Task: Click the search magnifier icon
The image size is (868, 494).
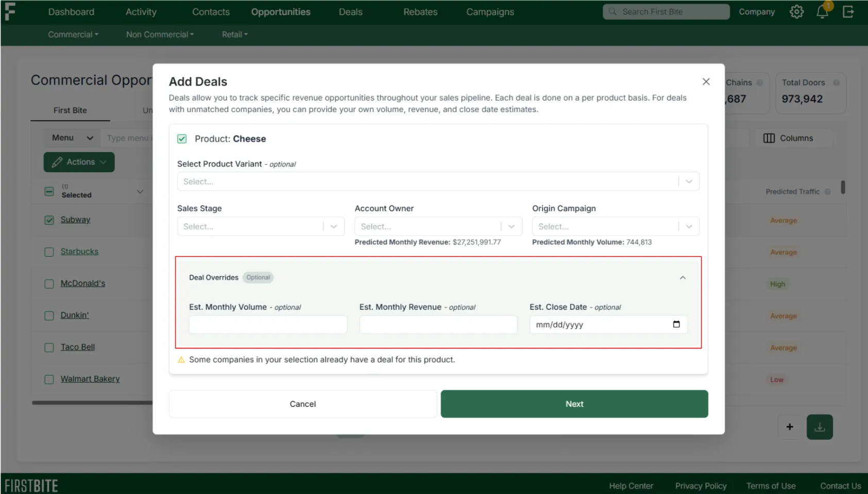Action: tap(612, 11)
